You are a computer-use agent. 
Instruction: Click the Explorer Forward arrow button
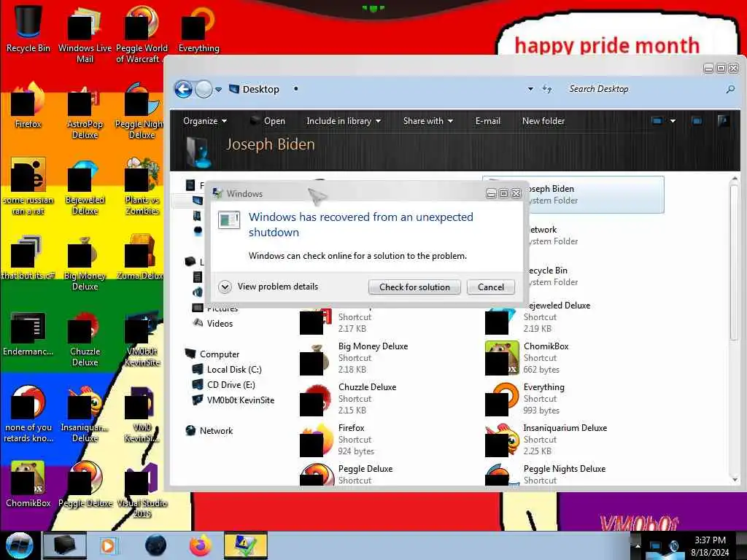point(204,89)
